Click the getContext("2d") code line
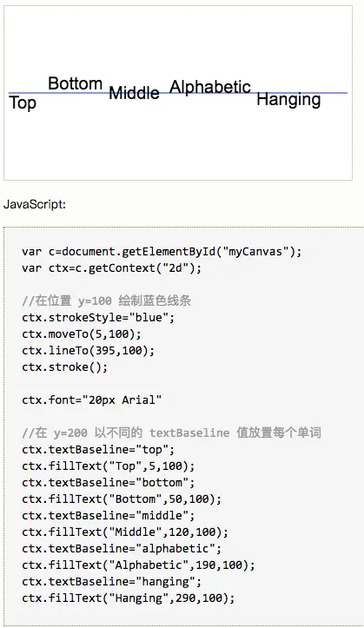This screenshot has width=364, height=628. pos(112,268)
